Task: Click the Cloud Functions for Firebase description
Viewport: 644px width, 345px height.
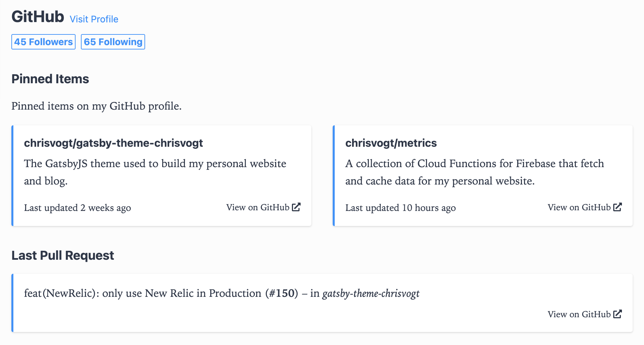Action: click(474, 172)
